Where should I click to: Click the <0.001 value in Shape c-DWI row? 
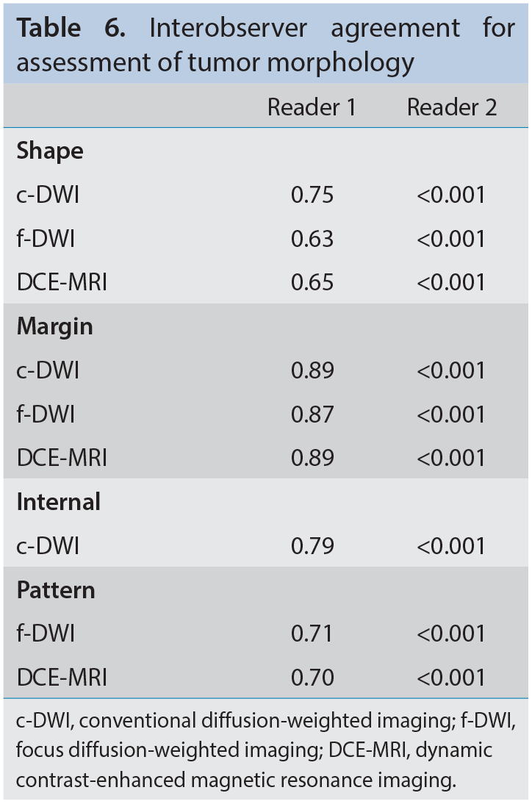450,195
